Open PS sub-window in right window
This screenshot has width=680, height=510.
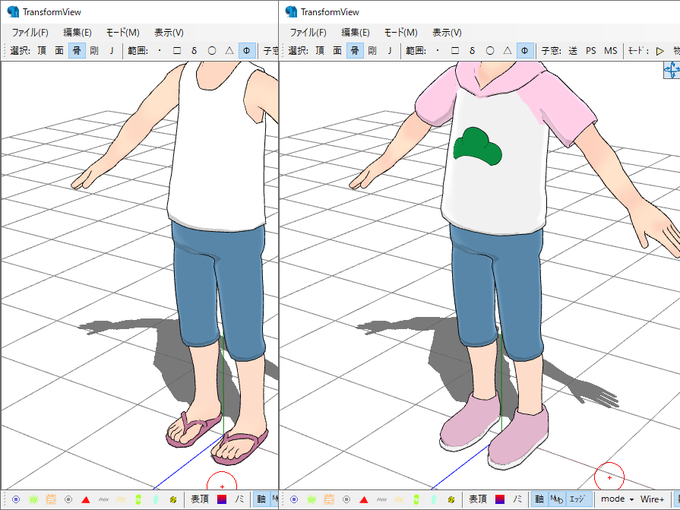pyautogui.click(x=591, y=51)
